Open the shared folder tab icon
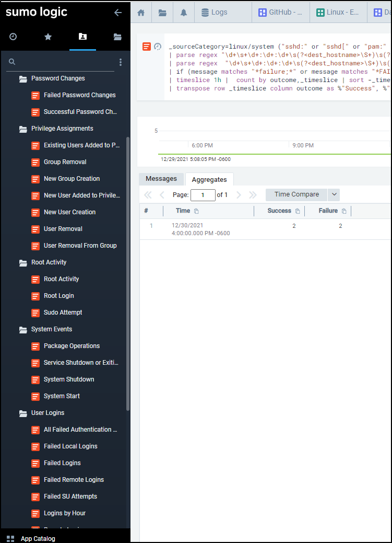 tap(117, 37)
